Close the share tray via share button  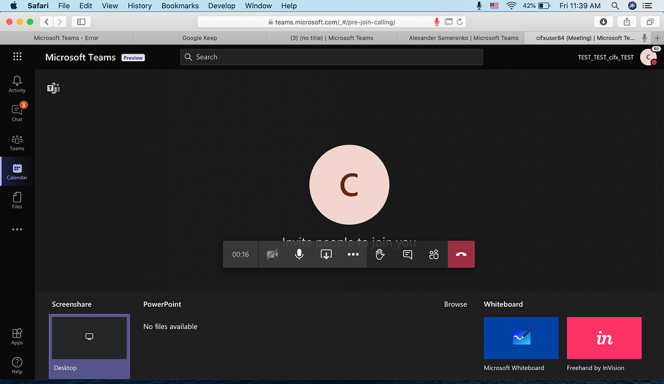[326, 254]
